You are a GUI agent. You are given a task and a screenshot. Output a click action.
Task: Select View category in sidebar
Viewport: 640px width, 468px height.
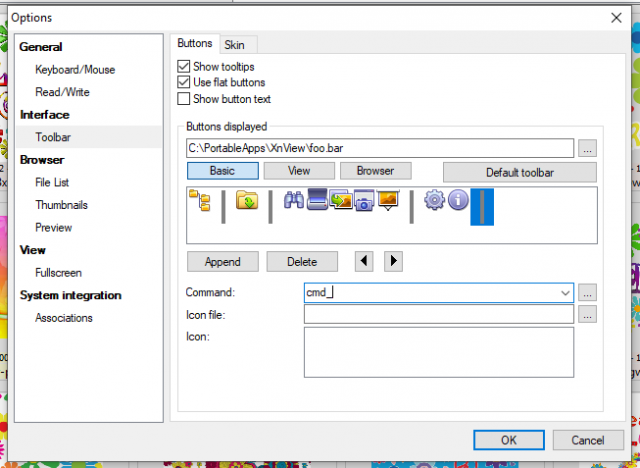coord(33,250)
